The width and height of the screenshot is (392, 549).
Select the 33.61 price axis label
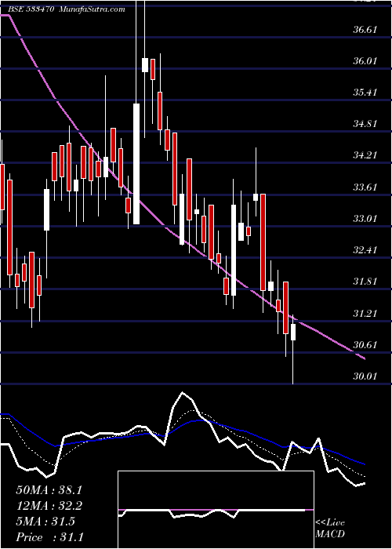coord(365,187)
